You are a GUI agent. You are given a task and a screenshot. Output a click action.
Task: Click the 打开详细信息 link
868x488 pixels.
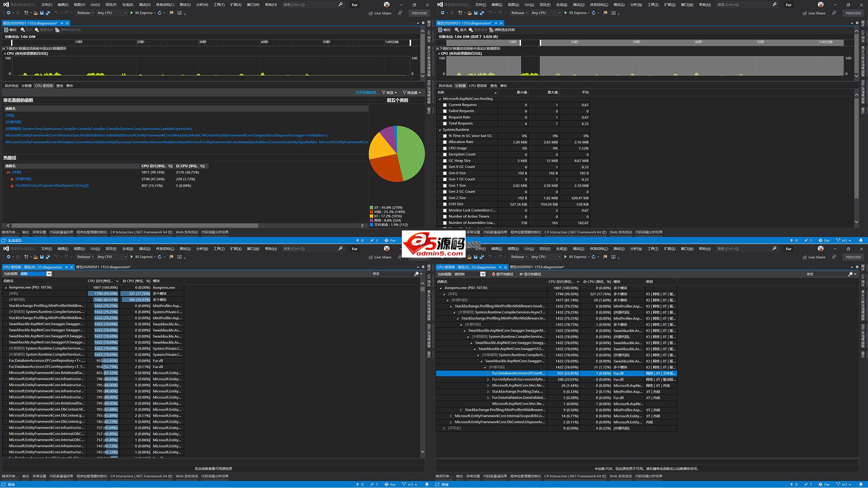click(366, 93)
